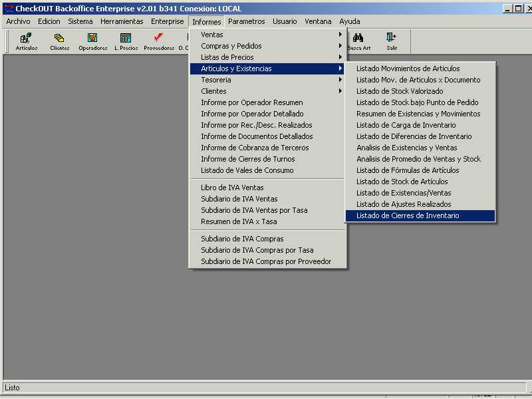The height and width of the screenshot is (399, 532).
Task: Launch the Busca Art binoculars icon
Action: [x=358, y=41]
